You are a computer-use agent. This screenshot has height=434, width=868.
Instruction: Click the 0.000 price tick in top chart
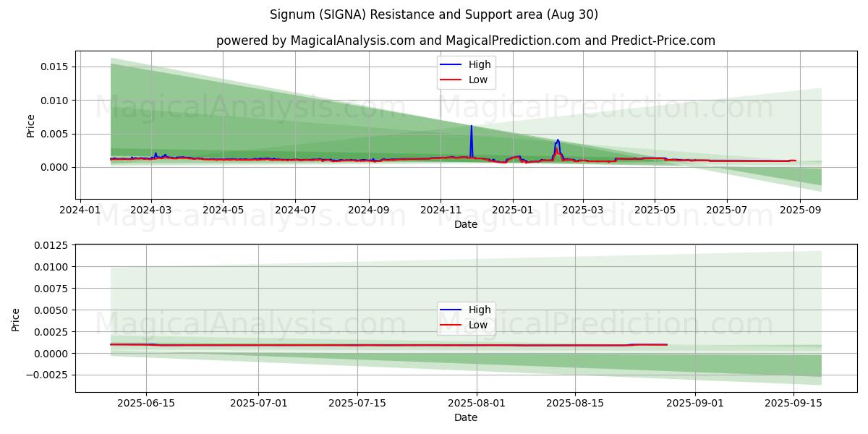coord(56,167)
